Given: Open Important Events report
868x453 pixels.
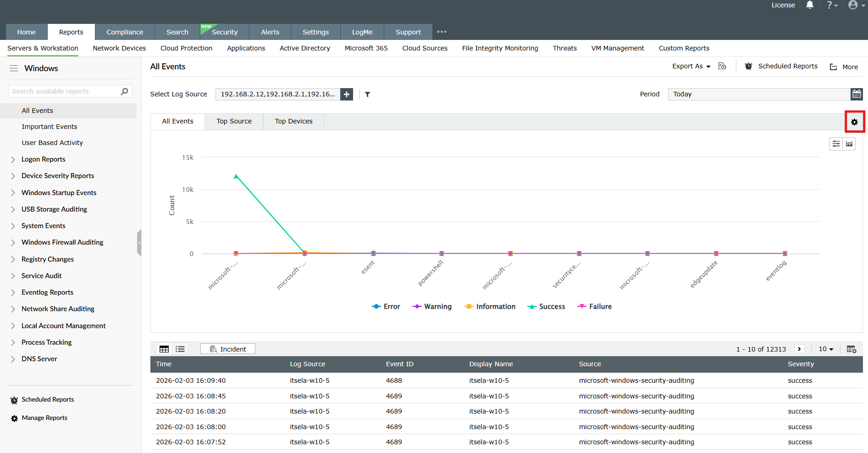Looking at the screenshot, I should point(50,127).
